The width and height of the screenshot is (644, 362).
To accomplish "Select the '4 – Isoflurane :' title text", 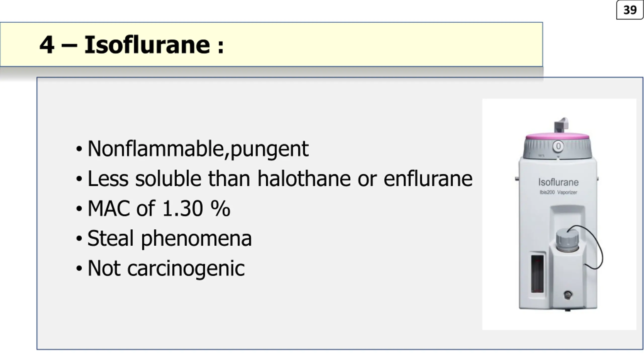I will 132,45.
